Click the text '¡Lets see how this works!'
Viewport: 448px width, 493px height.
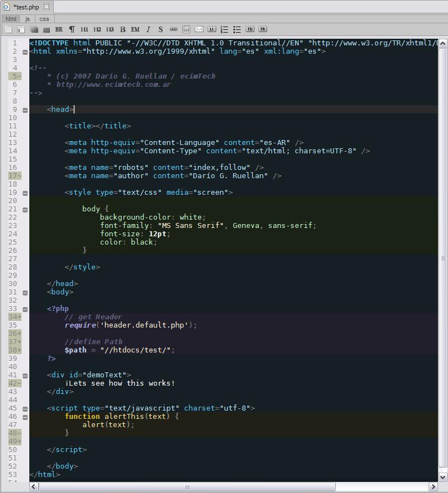pos(120,383)
